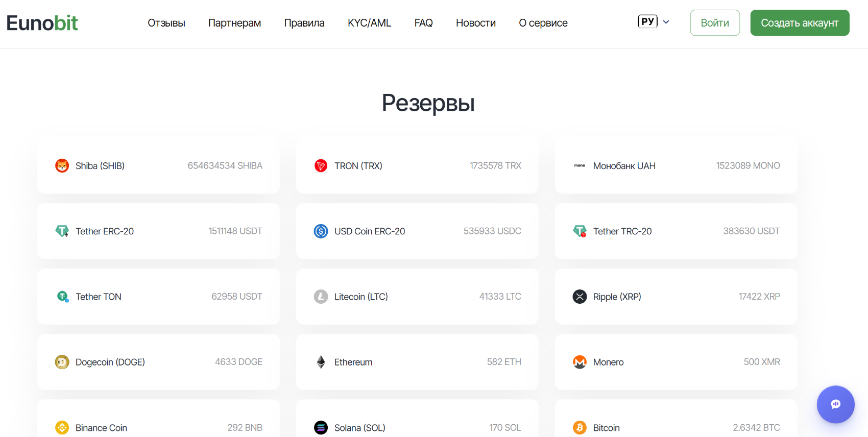The width and height of the screenshot is (868, 437).
Task: Click the Dogecoin (DOGE) icon
Action: [x=62, y=362]
